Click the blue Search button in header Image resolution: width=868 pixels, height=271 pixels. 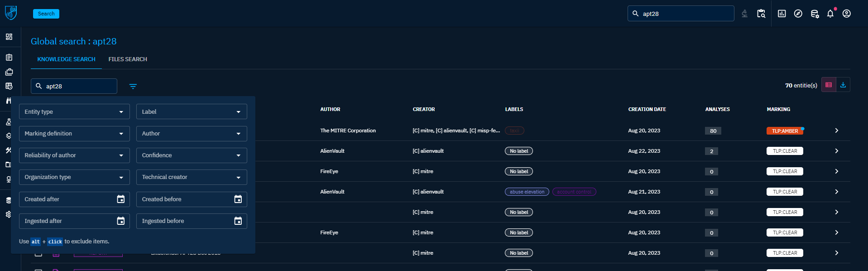pos(46,14)
